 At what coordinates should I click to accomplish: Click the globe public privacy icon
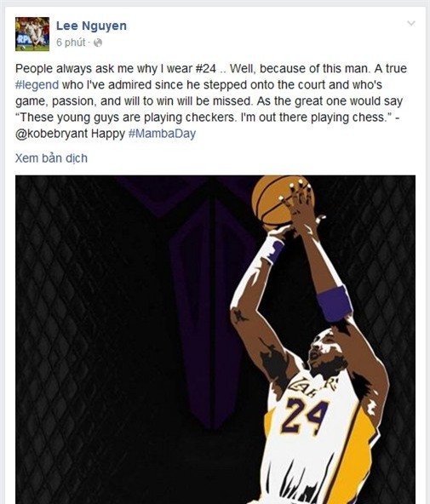pos(98,43)
